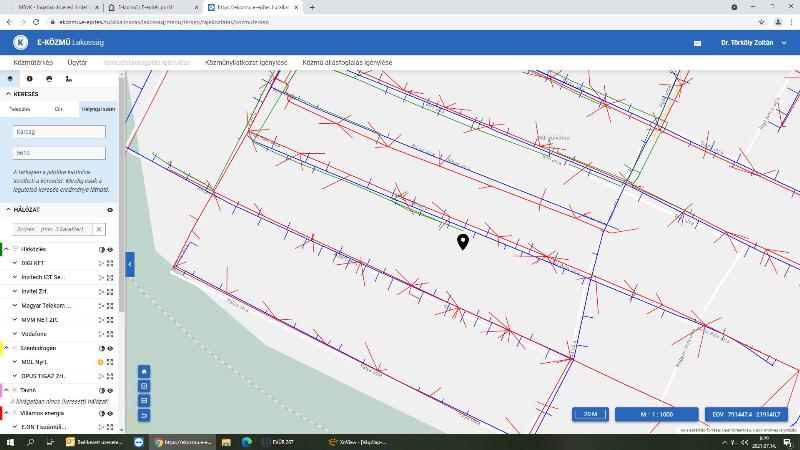This screenshot has height=450, width=800.
Task: Open the print panel icon in sidebar
Action: click(x=49, y=79)
